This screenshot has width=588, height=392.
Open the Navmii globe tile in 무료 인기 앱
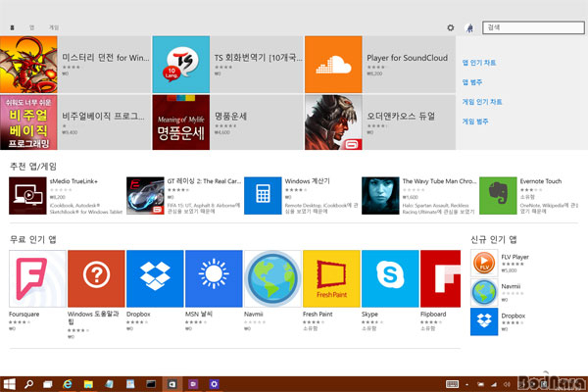(272, 278)
